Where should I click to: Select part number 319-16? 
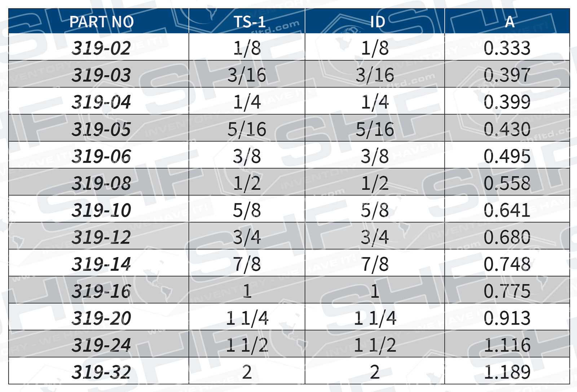tap(101, 291)
